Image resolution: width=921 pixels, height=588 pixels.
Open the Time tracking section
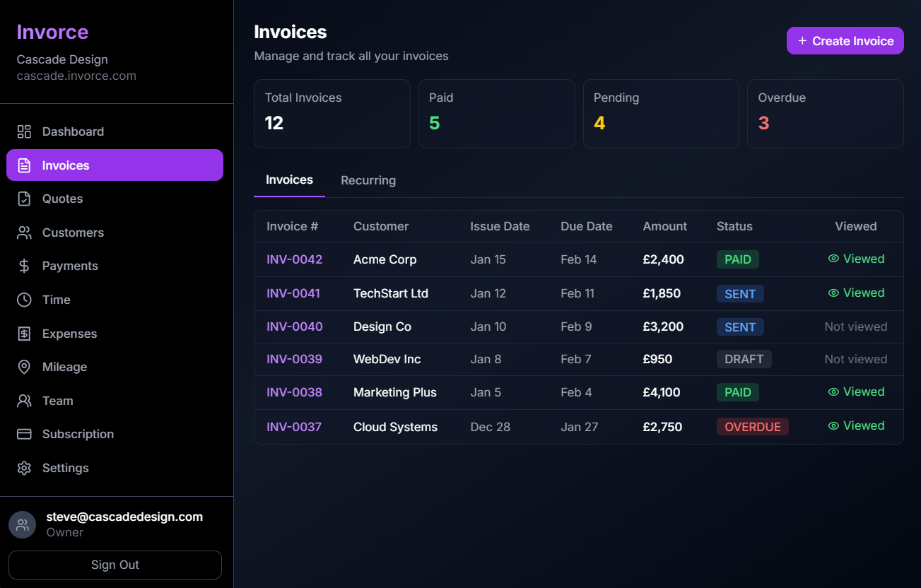[x=23, y=300]
